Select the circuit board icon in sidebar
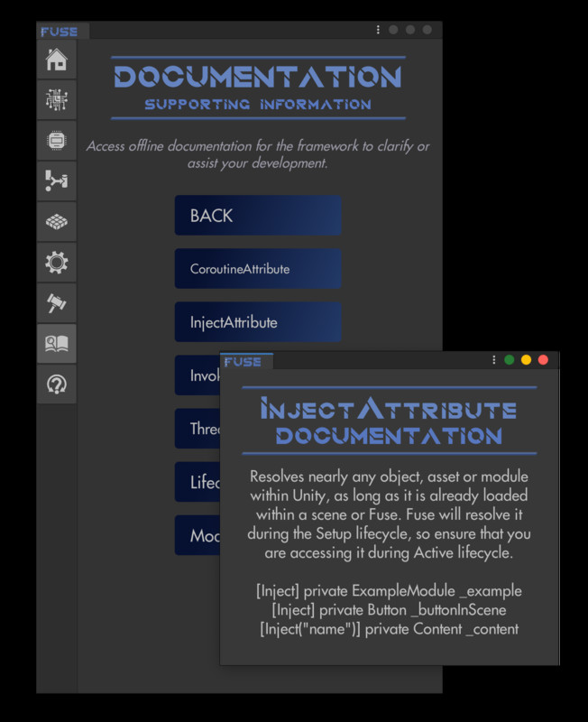588x722 pixels. click(x=57, y=100)
